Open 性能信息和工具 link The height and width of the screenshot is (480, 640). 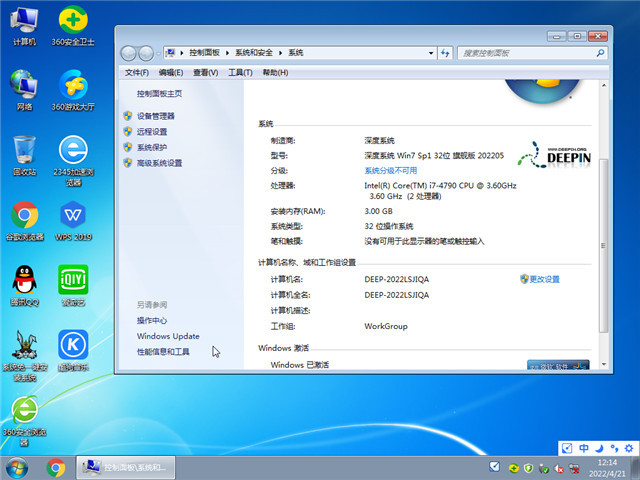[x=163, y=352]
